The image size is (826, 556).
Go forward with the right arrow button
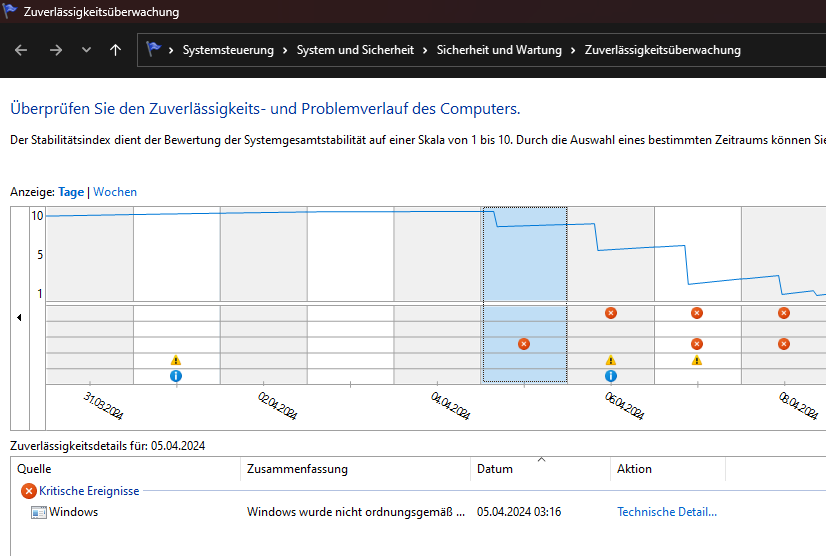pos(56,50)
